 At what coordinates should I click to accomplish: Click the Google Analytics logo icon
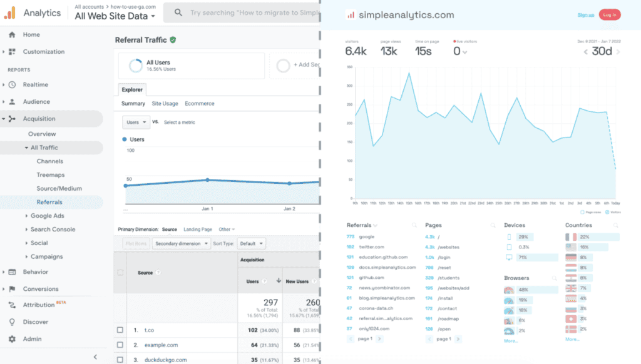coord(10,13)
